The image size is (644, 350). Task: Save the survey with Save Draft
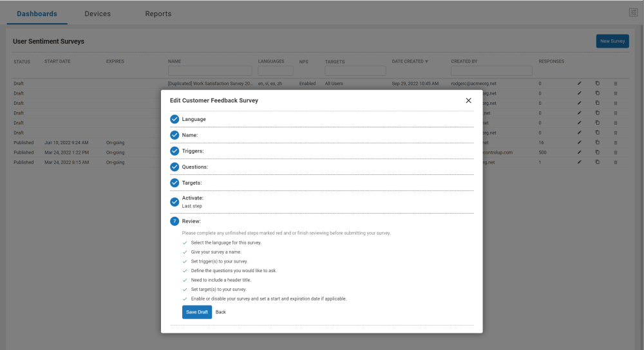click(196, 312)
